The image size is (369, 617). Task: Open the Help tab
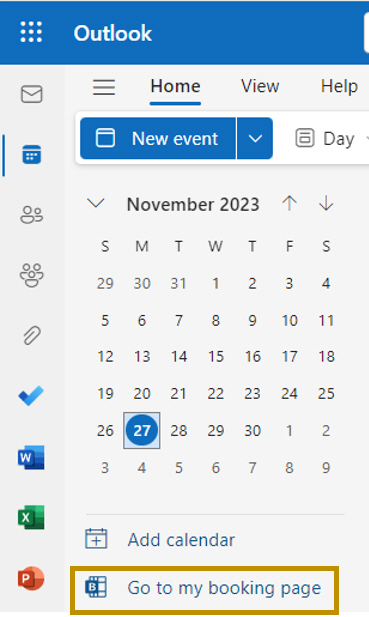339,86
